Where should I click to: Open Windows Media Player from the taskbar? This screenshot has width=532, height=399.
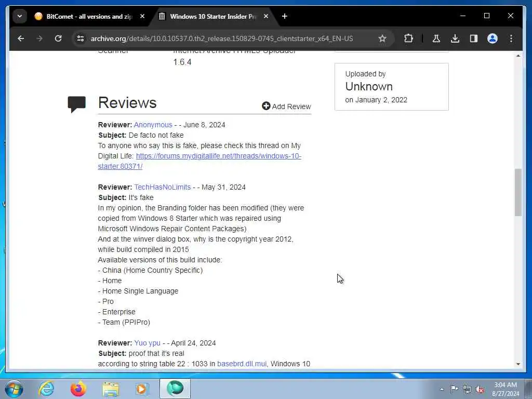(142, 389)
